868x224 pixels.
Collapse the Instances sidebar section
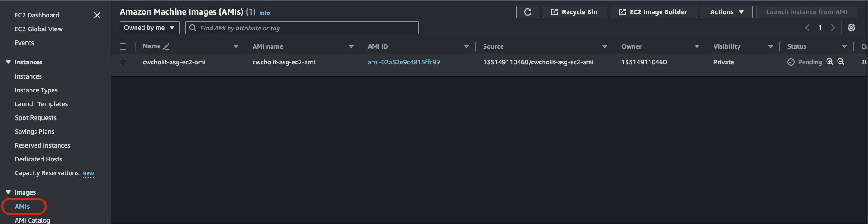pos(8,62)
